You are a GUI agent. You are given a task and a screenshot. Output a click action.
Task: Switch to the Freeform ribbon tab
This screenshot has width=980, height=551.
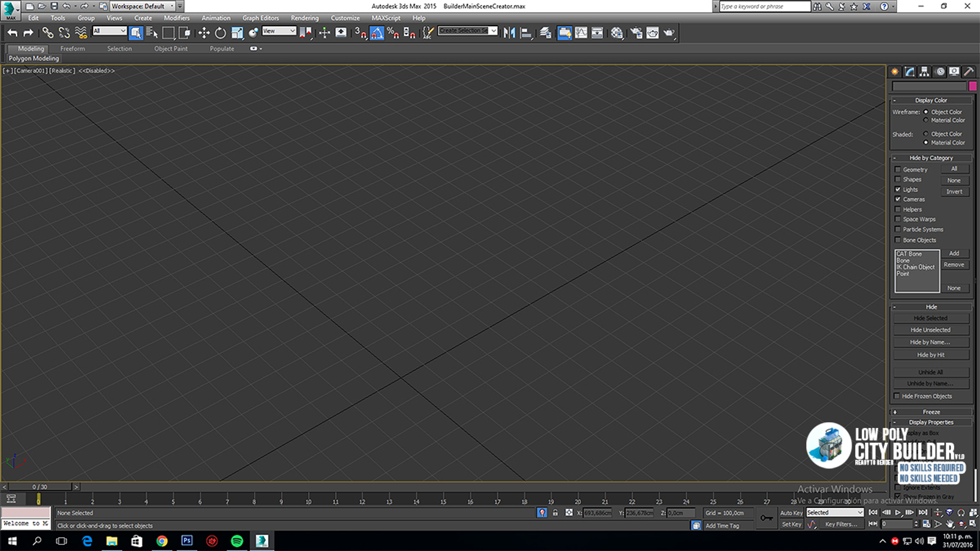[x=72, y=48]
